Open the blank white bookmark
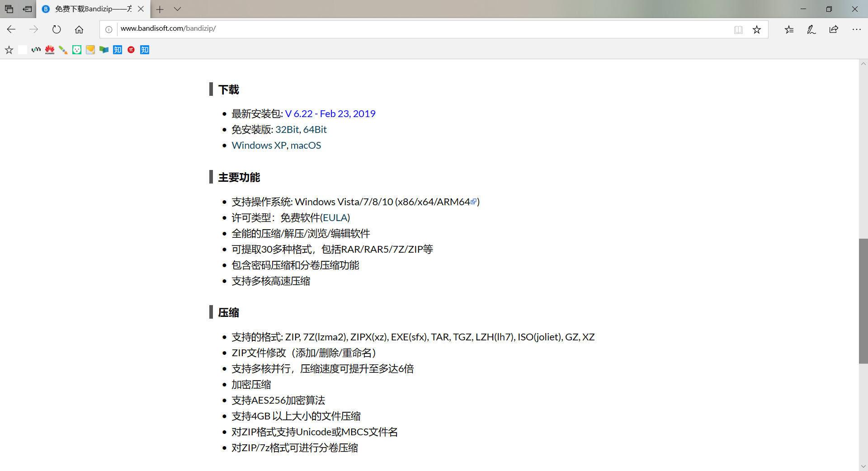Screen dimensions: 868x471 tap(23, 50)
